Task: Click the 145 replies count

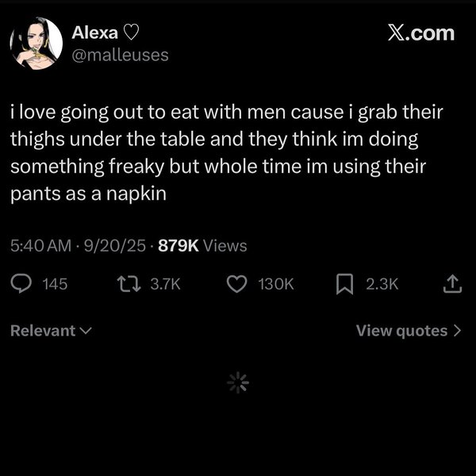Action: (x=55, y=284)
